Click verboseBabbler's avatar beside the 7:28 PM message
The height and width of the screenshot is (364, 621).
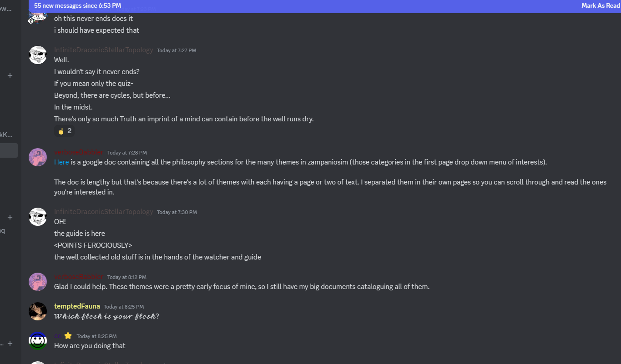tap(38, 157)
